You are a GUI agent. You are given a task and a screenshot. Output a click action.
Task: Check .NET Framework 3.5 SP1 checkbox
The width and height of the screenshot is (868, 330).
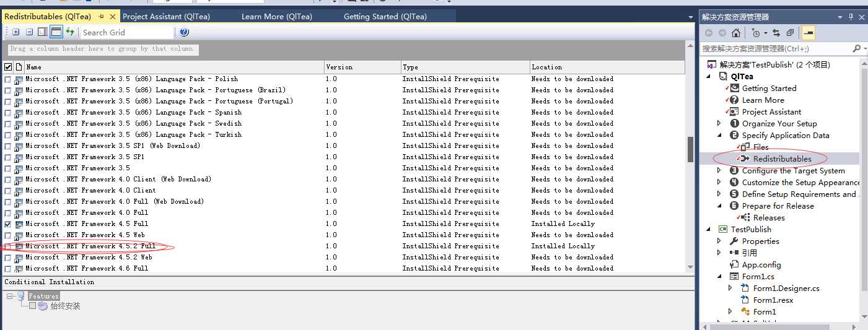coord(8,157)
